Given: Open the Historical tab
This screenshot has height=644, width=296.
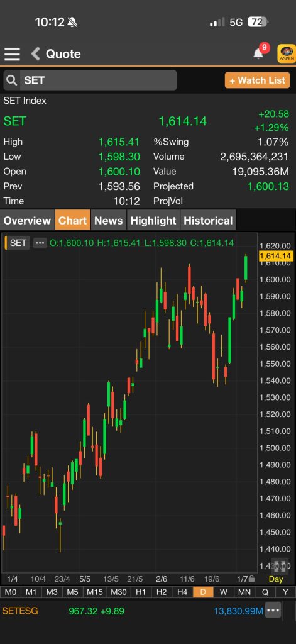Looking at the screenshot, I should (x=208, y=221).
